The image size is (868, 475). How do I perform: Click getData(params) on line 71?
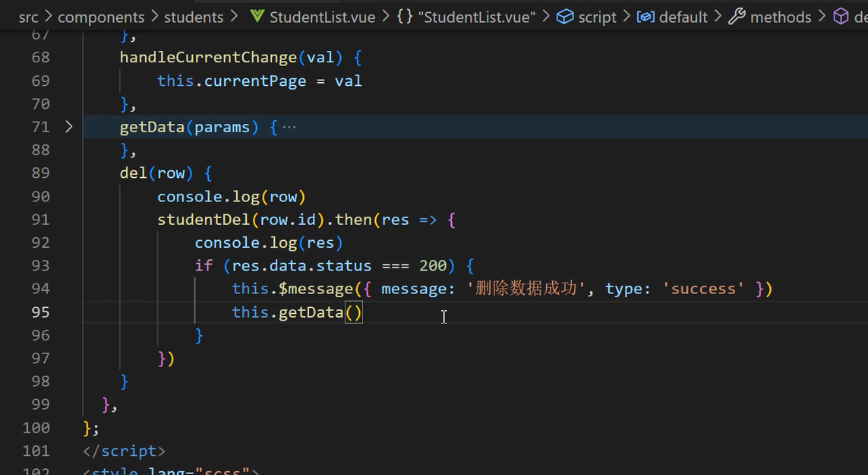[189, 127]
